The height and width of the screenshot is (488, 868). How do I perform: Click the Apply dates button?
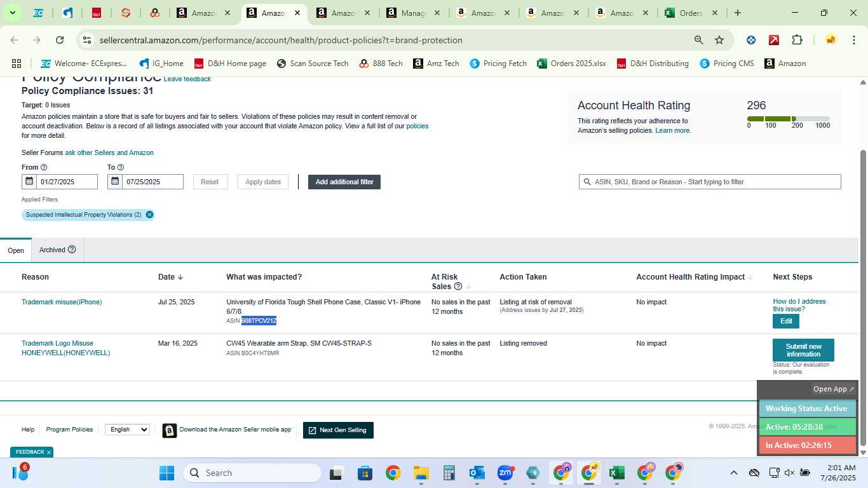[x=263, y=182]
